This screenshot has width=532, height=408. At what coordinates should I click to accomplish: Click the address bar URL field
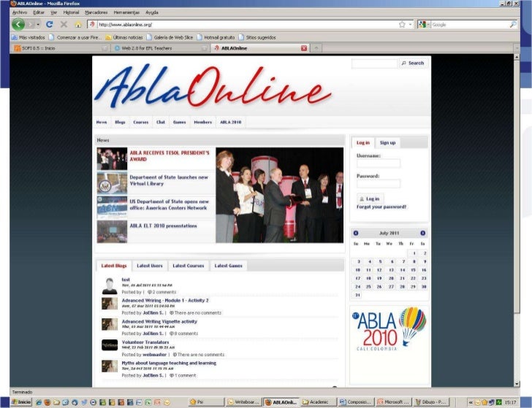tap(248, 24)
